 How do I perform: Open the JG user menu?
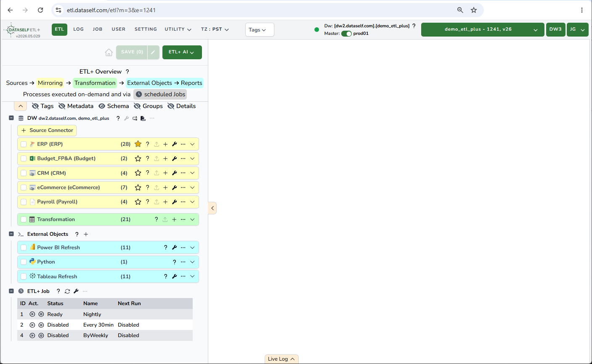tap(577, 29)
